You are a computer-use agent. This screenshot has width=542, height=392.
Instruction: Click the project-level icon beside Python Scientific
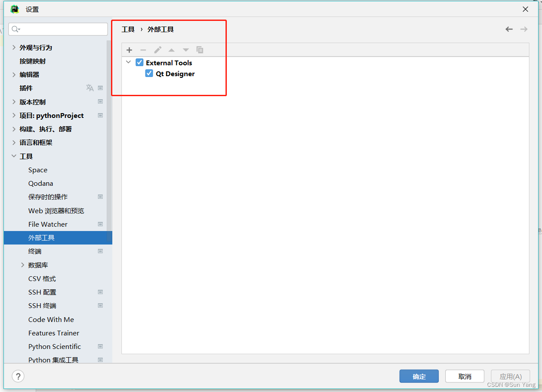101,346
